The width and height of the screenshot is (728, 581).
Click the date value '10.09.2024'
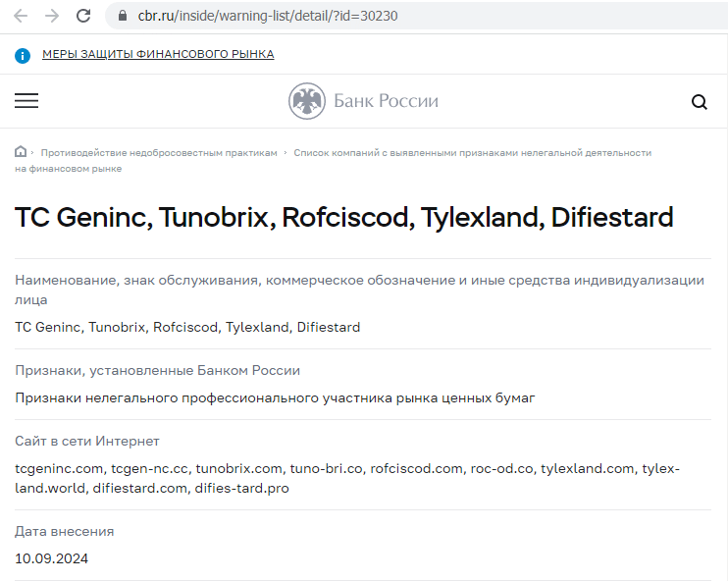point(52,558)
